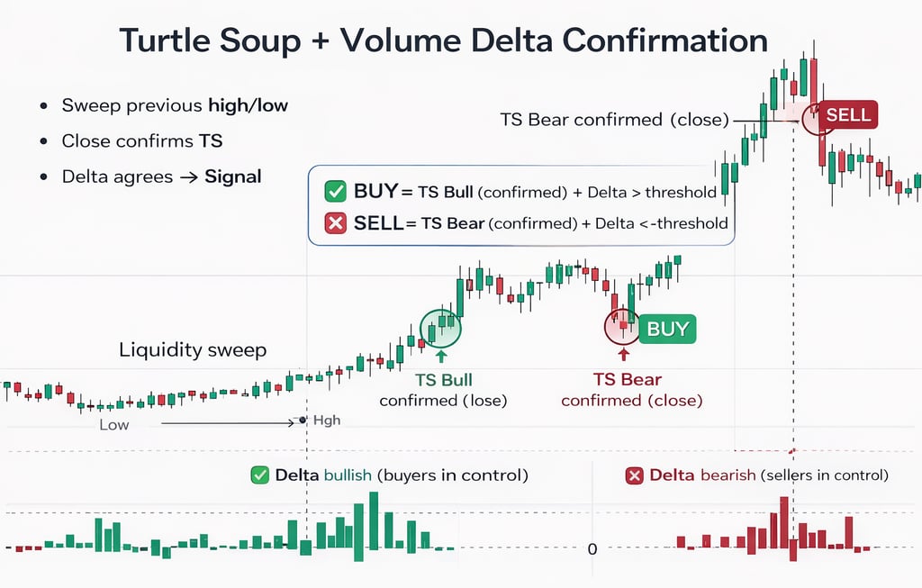Click the green checkmark next to Delta bullish
The height and width of the screenshot is (588, 922).
tap(261, 475)
